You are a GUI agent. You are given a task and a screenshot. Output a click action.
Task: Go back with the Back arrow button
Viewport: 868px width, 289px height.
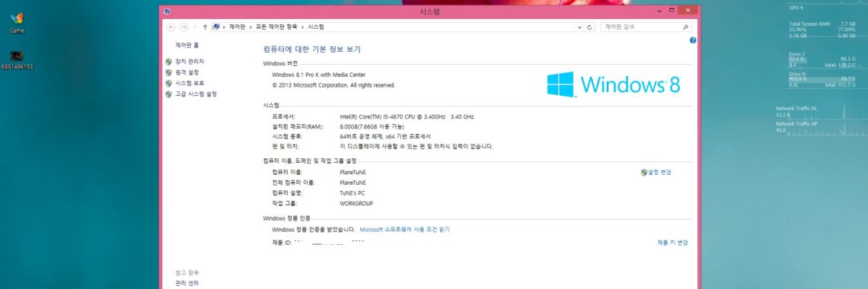(171, 27)
